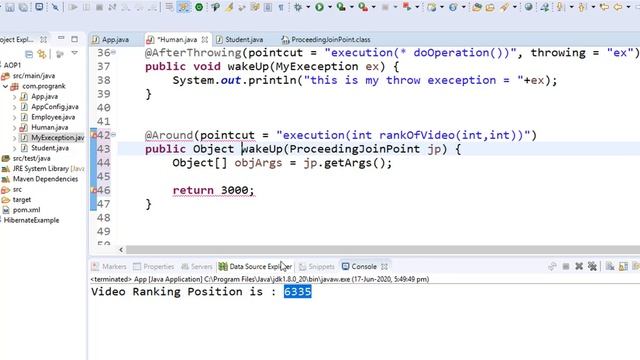Open the Snippets tab

pos(317,267)
